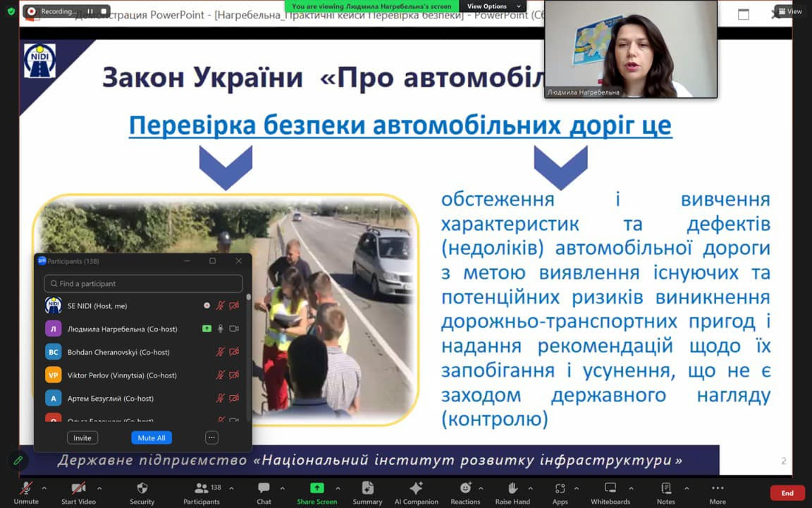Open the Reactions emoji menu
812x508 pixels.
point(465,488)
